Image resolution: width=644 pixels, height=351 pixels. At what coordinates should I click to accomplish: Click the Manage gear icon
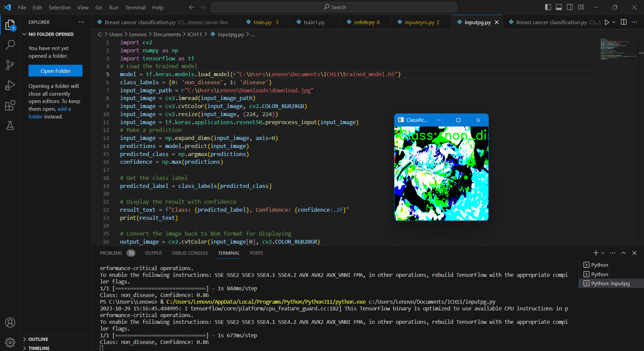10,342
